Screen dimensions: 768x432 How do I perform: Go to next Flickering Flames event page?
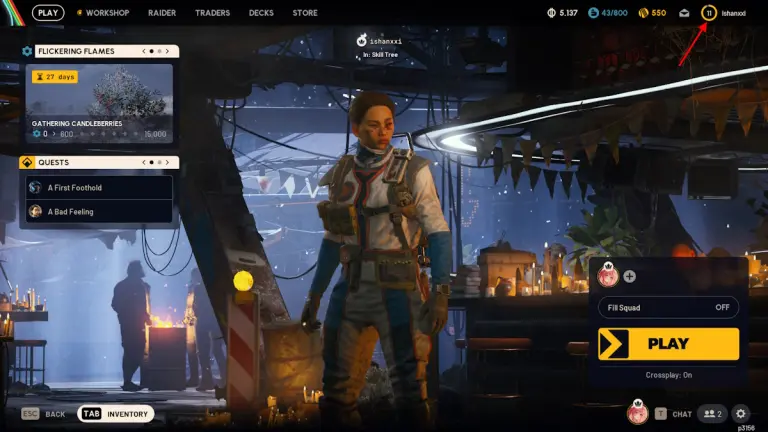point(168,51)
